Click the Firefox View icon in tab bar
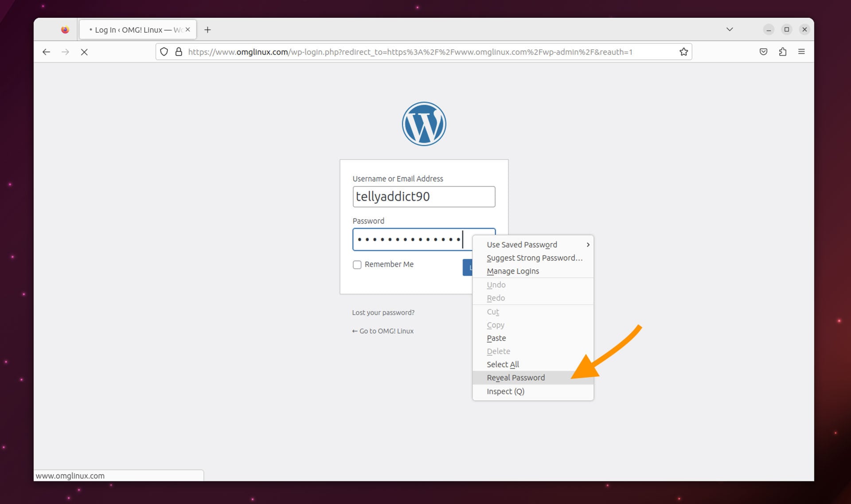This screenshot has width=851, height=504. pos(65,30)
